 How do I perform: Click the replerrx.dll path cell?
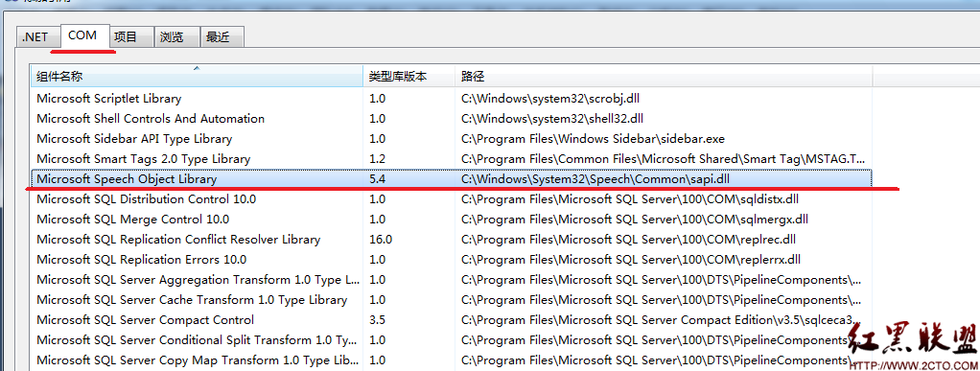(x=631, y=259)
